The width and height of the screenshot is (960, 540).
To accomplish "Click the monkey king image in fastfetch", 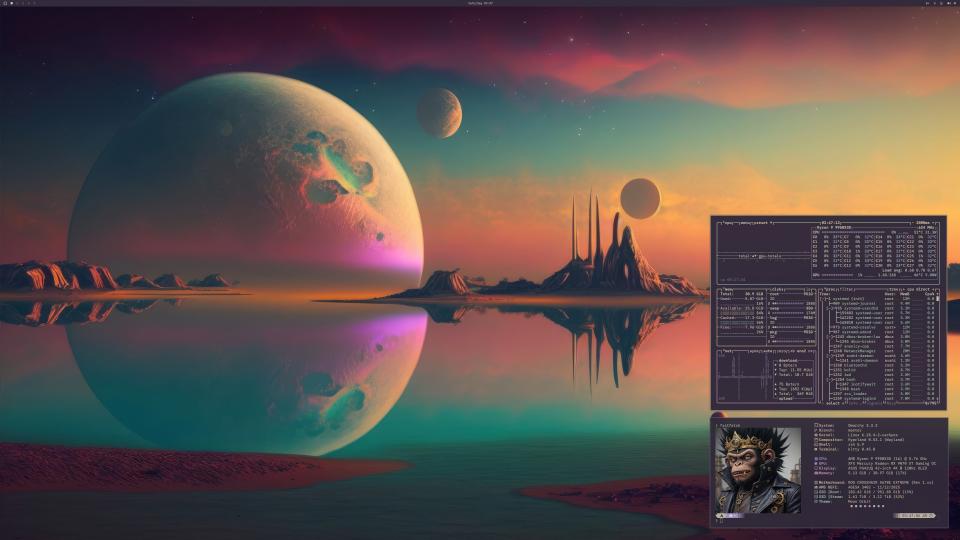I will [x=759, y=470].
